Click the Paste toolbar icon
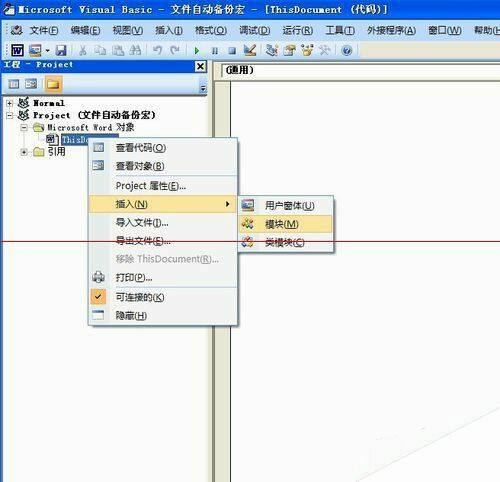Image resolution: width=500 pixels, height=482 pixels. click(118, 50)
